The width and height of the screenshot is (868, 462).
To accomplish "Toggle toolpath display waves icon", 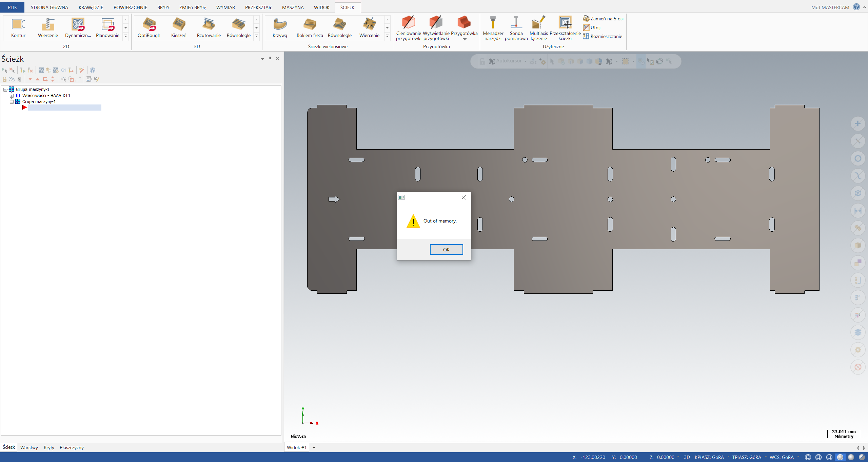I will coord(12,79).
